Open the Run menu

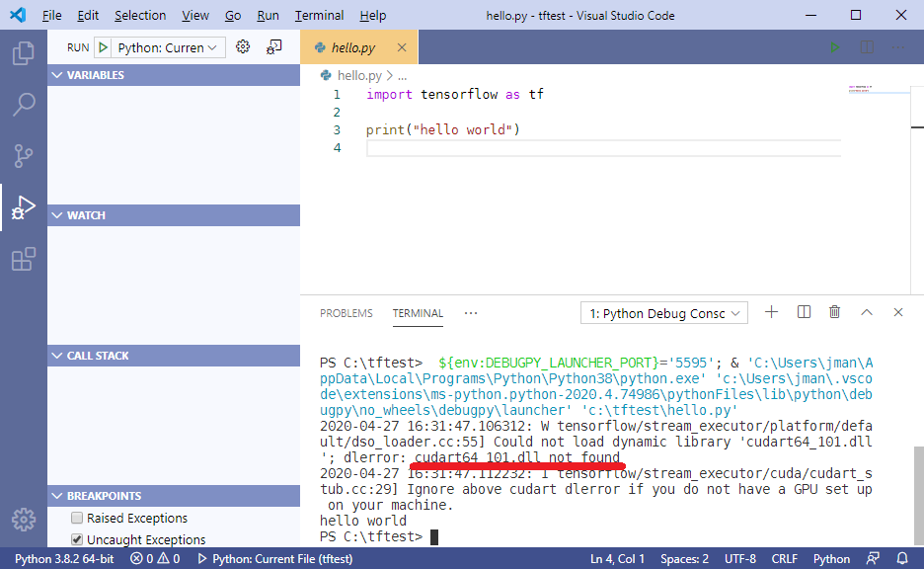tap(269, 16)
